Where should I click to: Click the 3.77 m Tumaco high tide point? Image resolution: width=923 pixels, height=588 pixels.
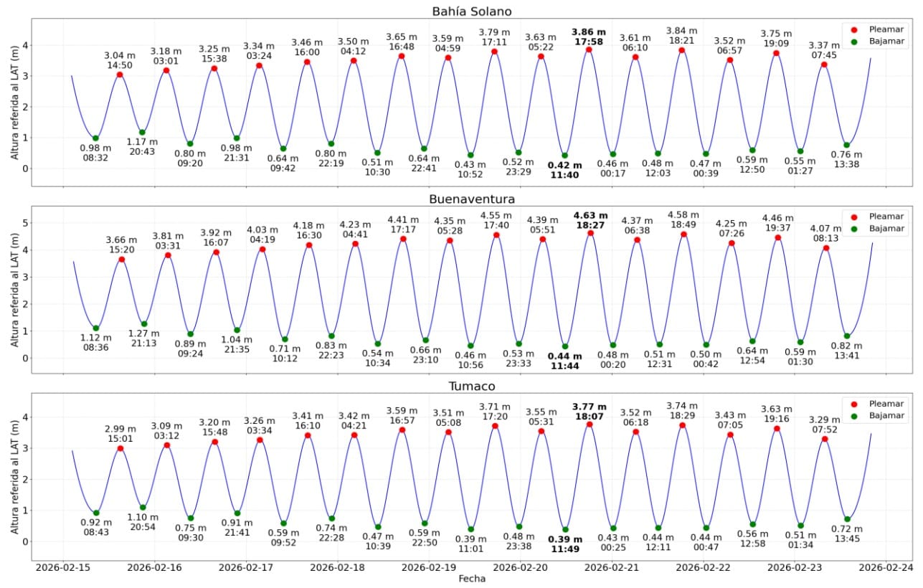coord(590,425)
